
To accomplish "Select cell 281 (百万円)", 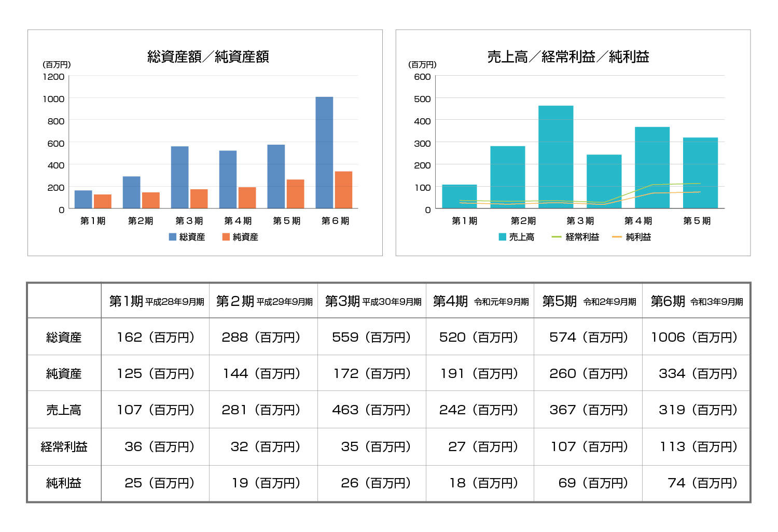I will pyautogui.click(x=264, y=410).
